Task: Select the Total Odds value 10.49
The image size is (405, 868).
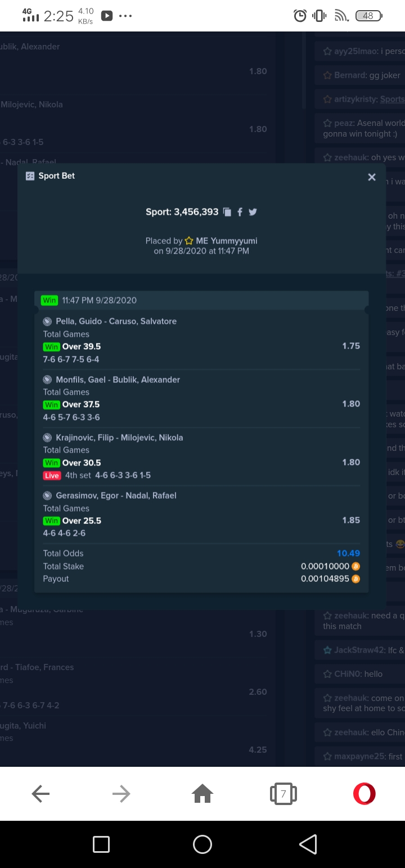Action: point(348,553)
